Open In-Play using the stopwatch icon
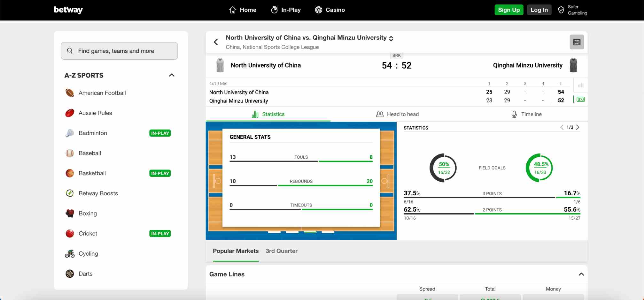Image resolution: width=644 pixels, height=300 pixels. (x=274, y=10)
